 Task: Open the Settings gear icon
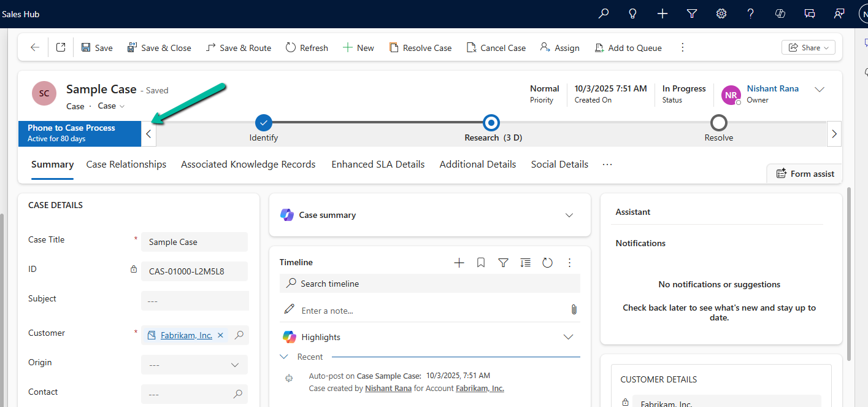click(x=721, y=14)
